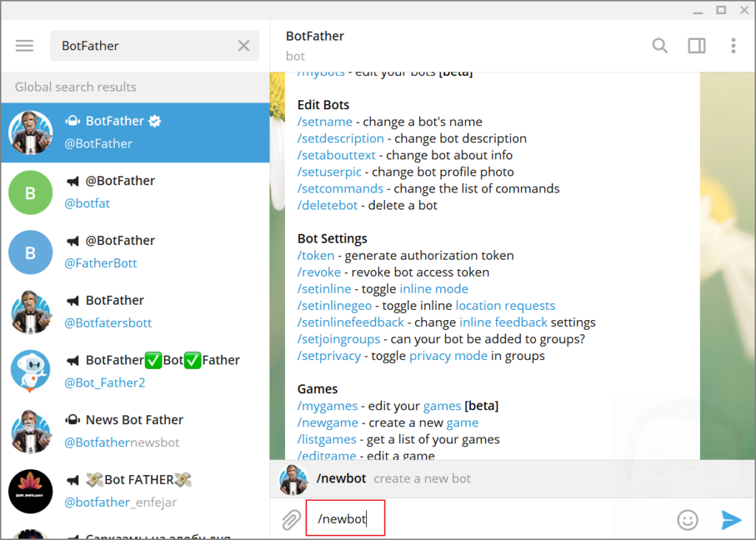This screenshot has height=540, width=756.
Task: Open the emoji picker
Action: click(687, 519)
